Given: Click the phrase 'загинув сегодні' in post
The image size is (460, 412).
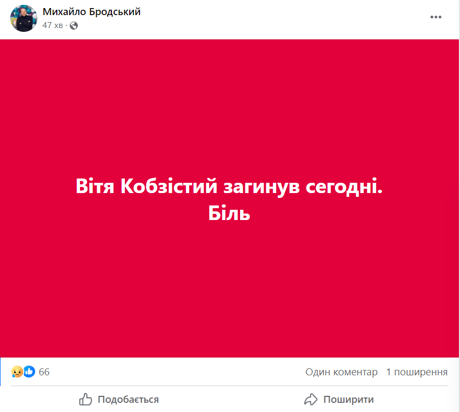Looking at the screenshot, I should (301, 187).
